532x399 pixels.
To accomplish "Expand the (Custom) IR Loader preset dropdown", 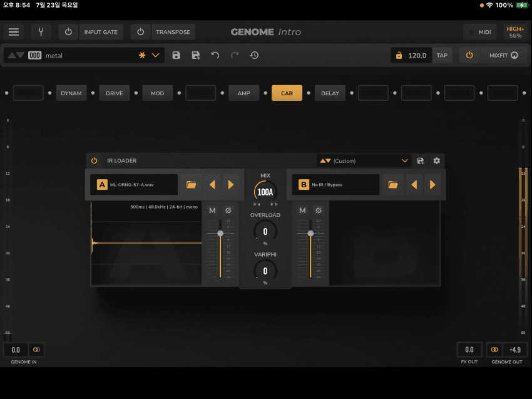I will click(404, 160).
